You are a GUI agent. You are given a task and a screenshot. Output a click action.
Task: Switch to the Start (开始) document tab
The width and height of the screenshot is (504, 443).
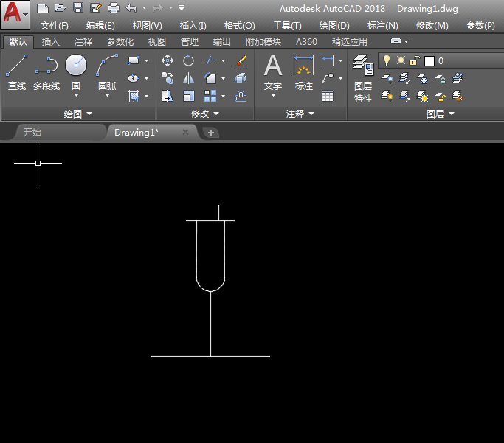click(x=32, y=133)
